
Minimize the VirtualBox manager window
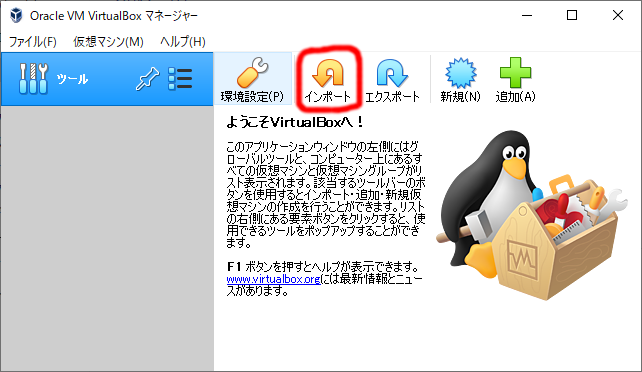pyautogui.click(x=527, y=16)
